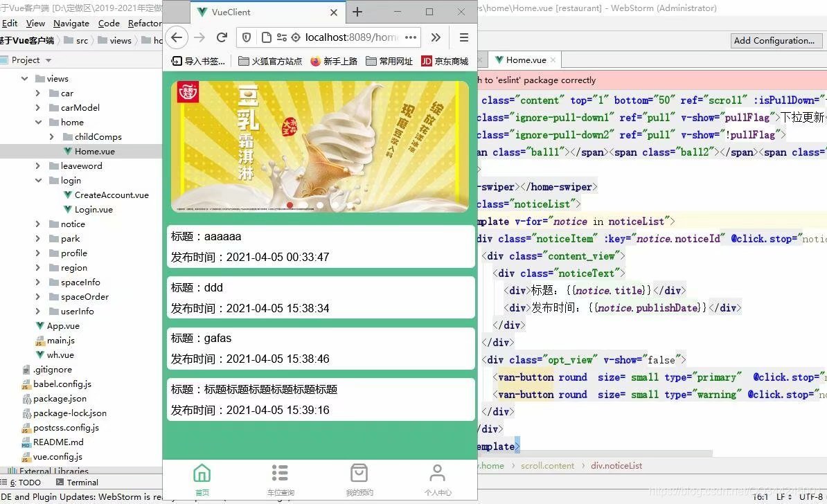Collapse the home folder
Viewport: 827px width, 504px height.
coord(38,123)
